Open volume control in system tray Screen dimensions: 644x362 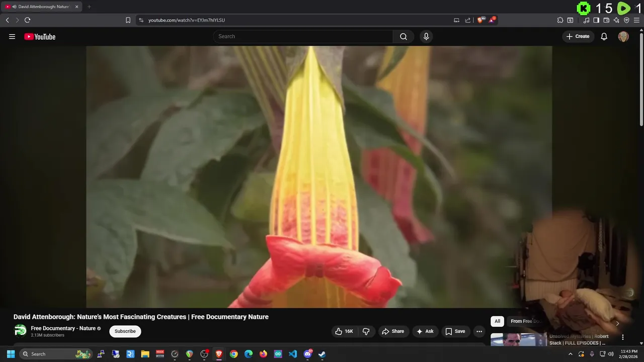pos(611,354)
